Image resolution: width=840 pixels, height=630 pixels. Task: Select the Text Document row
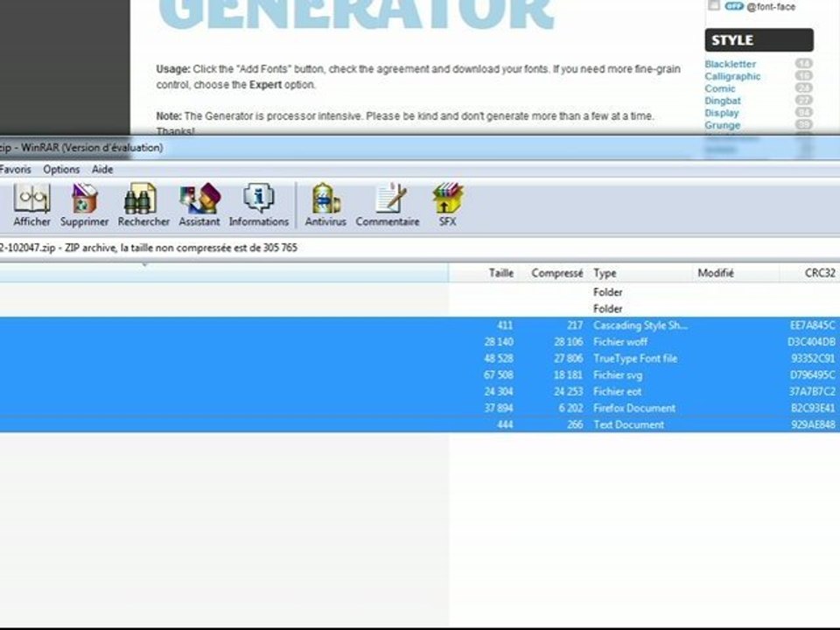pyautogui.click(x=420, y=425)
